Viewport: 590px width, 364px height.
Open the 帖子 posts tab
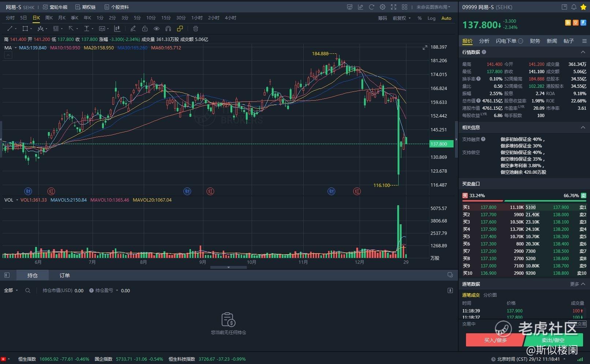point(568,41)
